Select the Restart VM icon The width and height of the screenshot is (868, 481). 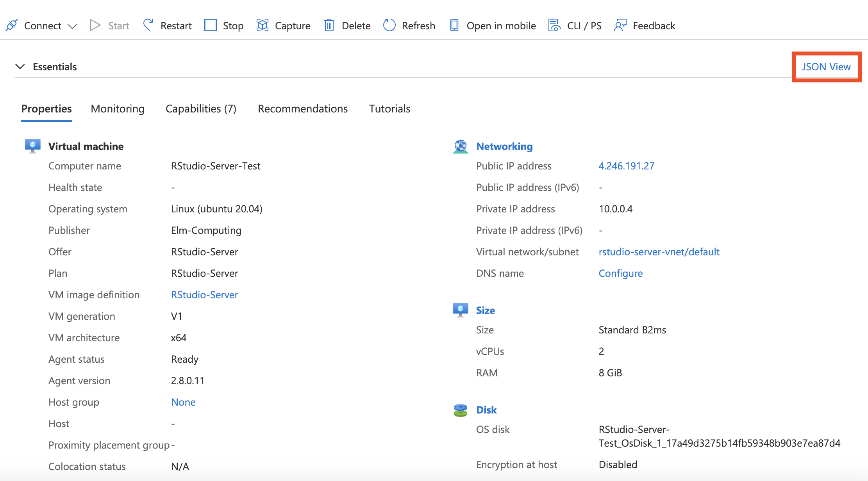(x=148, y=25)
